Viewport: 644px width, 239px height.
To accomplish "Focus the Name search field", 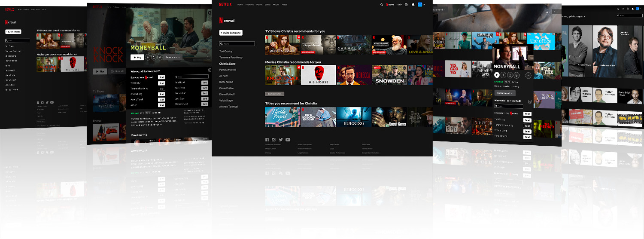I will coord(237,44).
